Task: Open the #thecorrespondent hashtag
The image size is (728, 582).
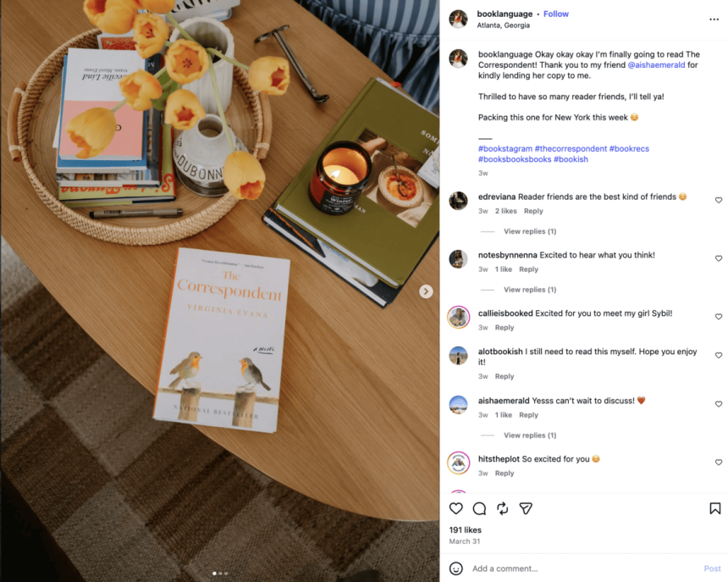Action: coord(571,148)
